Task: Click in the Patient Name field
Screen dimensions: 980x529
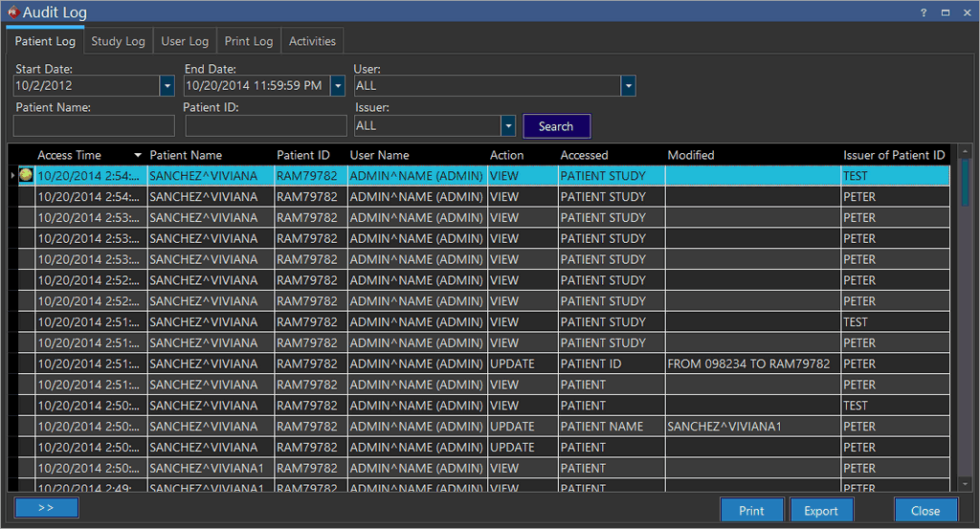Action: pyautogui.click(x=94, y=126)
